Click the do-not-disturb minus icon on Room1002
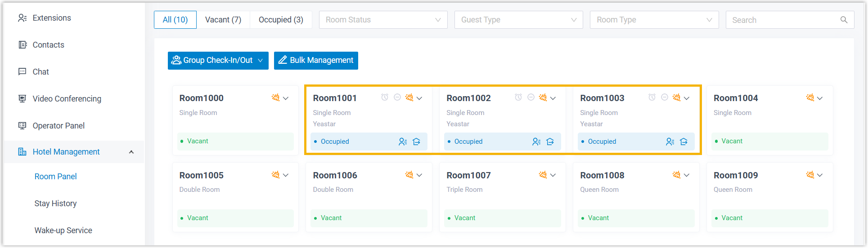This screenshot has height=248, width=868. coord(531,97)
